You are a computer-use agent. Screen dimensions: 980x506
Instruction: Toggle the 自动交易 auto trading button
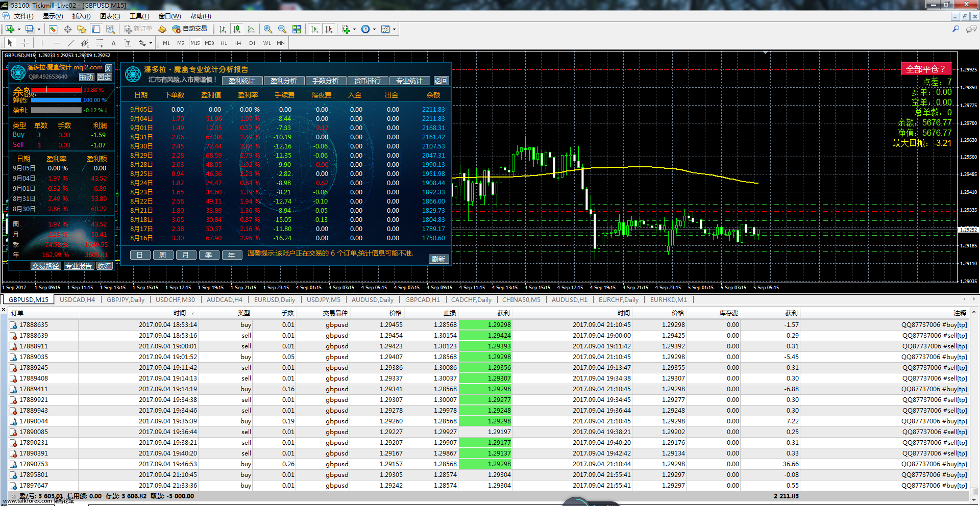[x=190, y=29]
